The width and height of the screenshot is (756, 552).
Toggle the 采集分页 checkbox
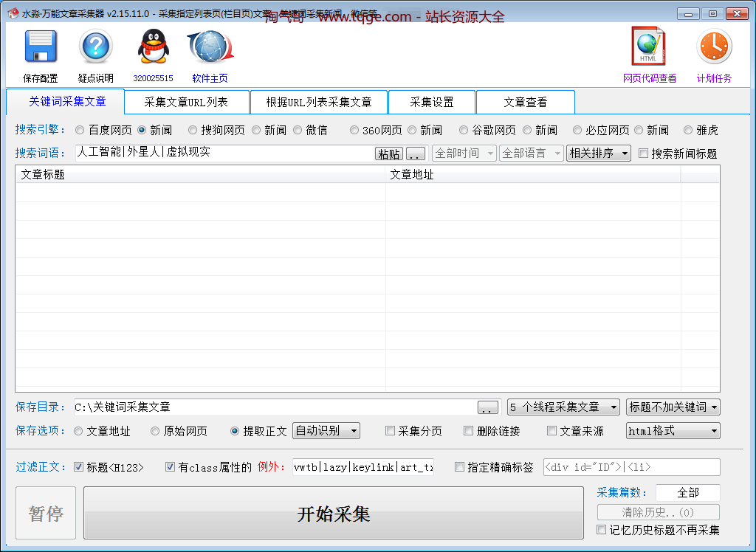click(391, 431)
